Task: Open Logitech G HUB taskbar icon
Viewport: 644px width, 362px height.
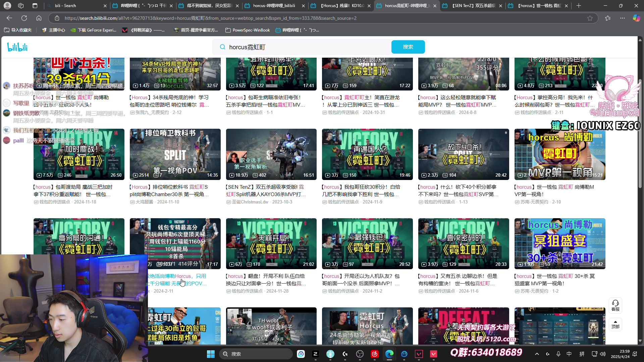Action: pos(345,354)
